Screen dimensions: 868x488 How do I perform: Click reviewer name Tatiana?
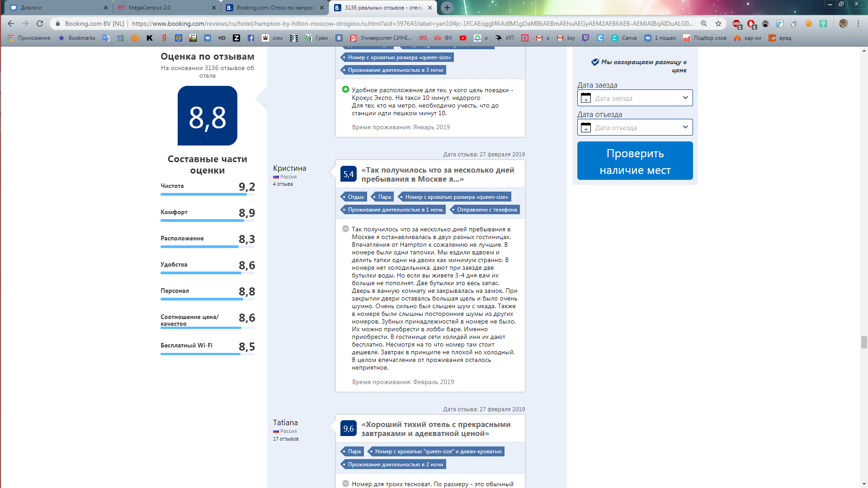pos(285,422)
